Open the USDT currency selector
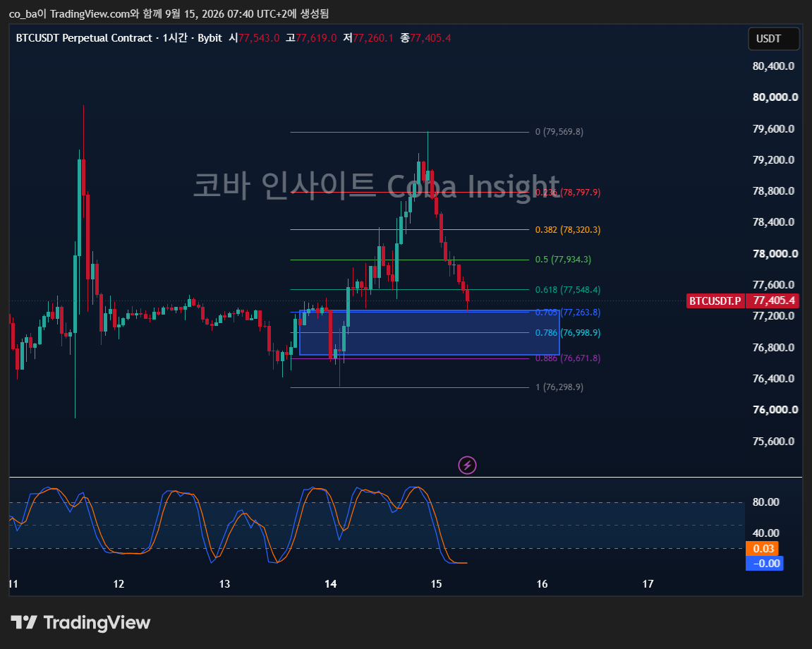Viewport: 812px width, 649px height. pos(774,39)
